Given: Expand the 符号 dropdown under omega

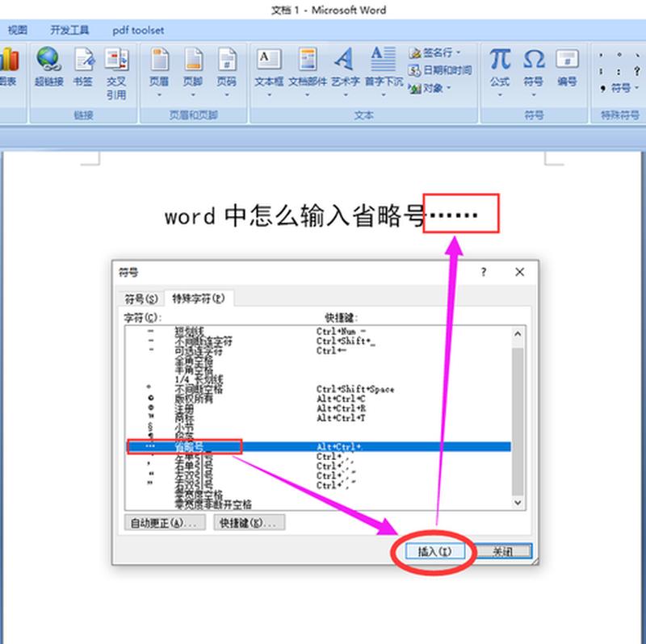Looking at the screenshot, I should tap(534, 95).
